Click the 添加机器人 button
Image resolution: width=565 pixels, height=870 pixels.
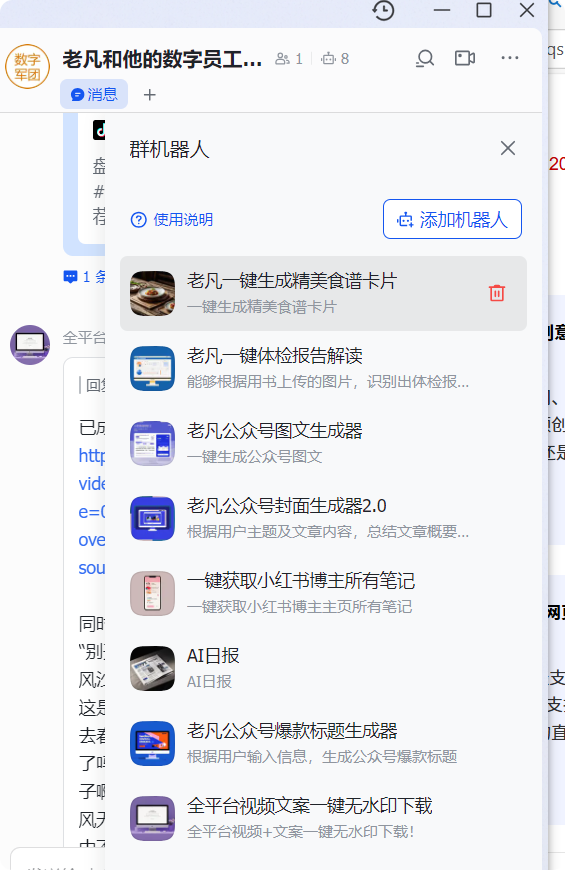click(452, 219)
